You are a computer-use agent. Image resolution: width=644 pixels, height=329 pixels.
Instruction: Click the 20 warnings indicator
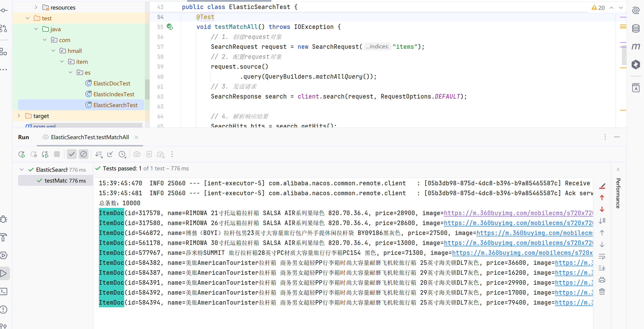(x=598, y=8)
